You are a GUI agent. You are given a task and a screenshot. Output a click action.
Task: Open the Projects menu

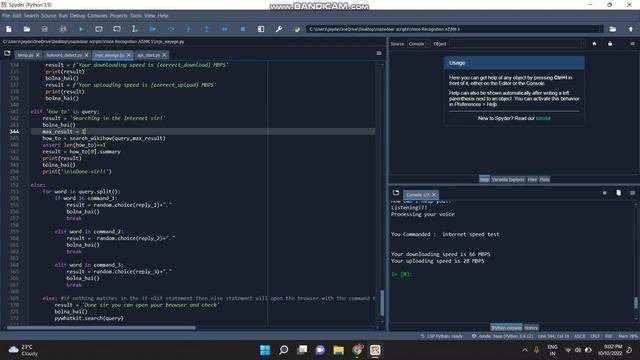(x=118, y=16)
